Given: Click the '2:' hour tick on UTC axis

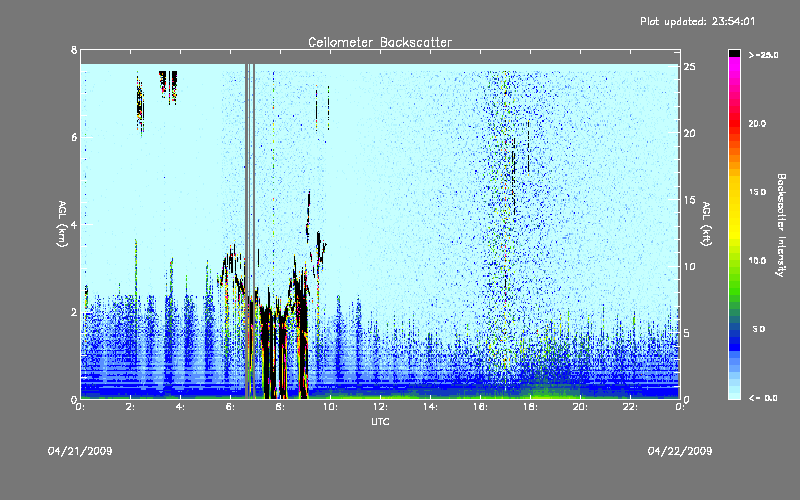Looking at the screenshot, I should 130,407.
